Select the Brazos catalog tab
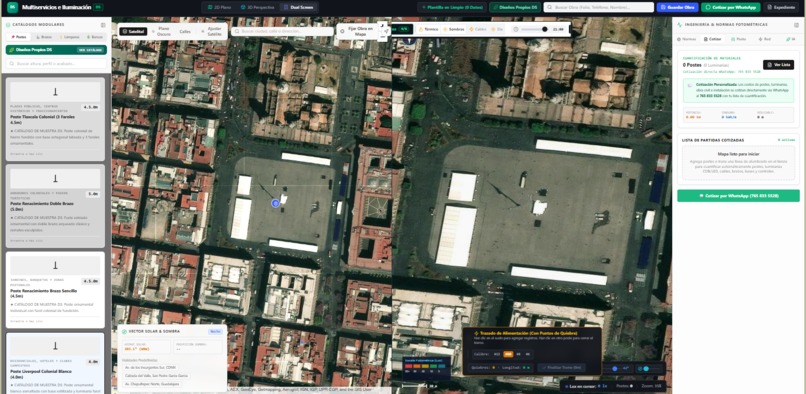The height and width of the screenshot is (394, 806). [44, 37]
